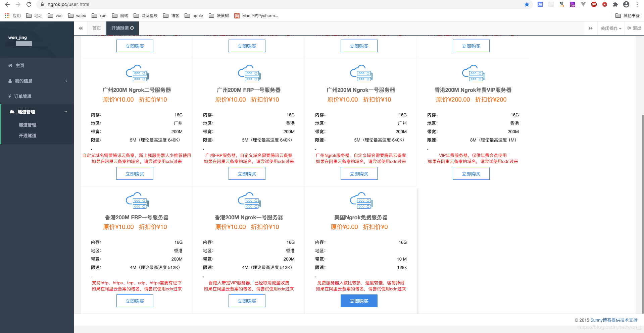Click the ABP adblock extension icon
The height and width of the screenshot is (333, 644).
(x=594, y=4)
